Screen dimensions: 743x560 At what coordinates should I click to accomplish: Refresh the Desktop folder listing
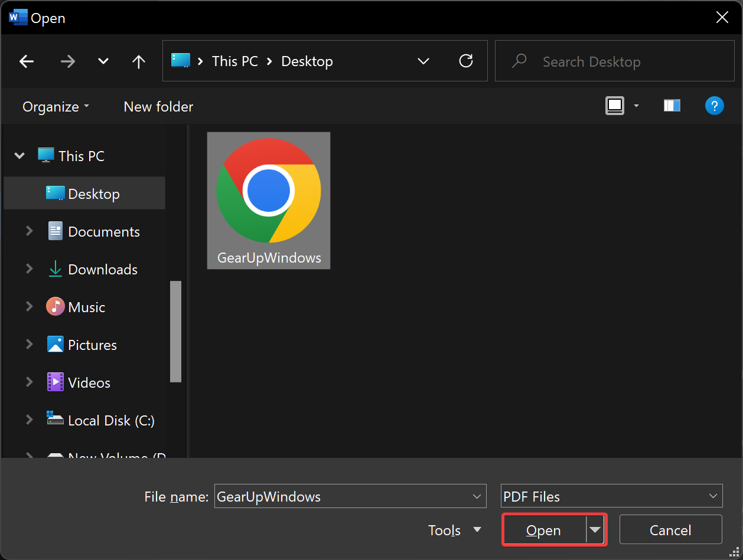pos(466,61)
